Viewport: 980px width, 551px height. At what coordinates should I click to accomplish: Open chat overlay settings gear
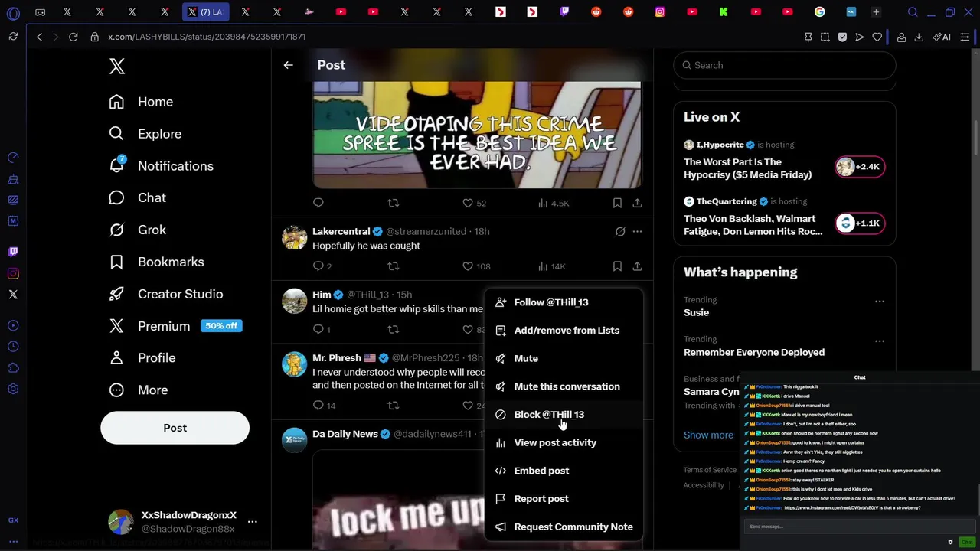(x=950, y=542)
